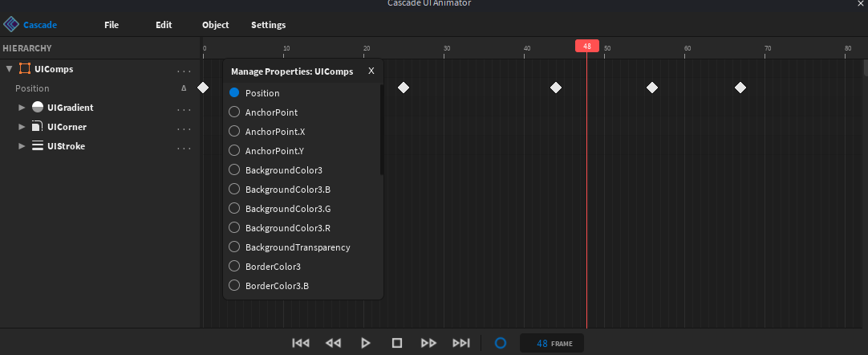Screen dimensions: 868x355
Task: Select the AnchorPoint radio button
Action: [234, 112]
